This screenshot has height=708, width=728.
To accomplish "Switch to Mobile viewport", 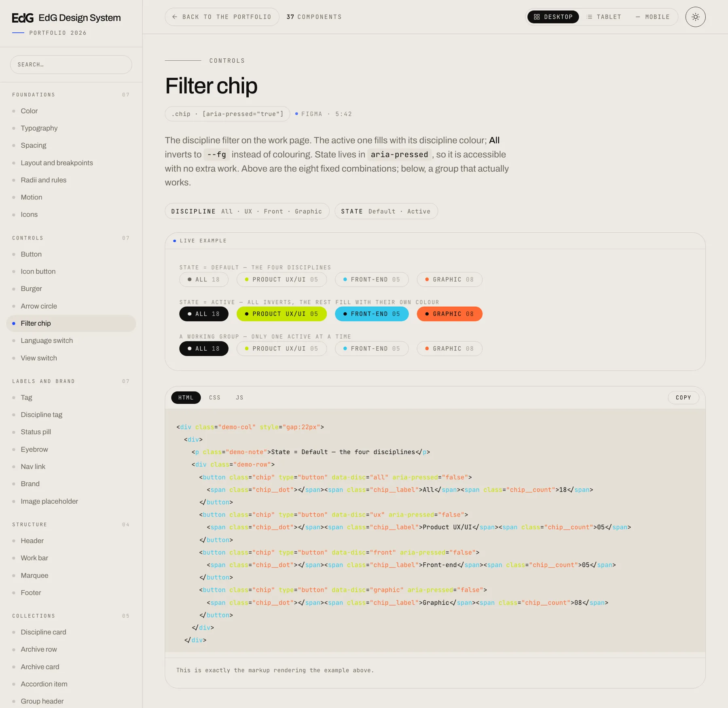I will pos(652,17).
